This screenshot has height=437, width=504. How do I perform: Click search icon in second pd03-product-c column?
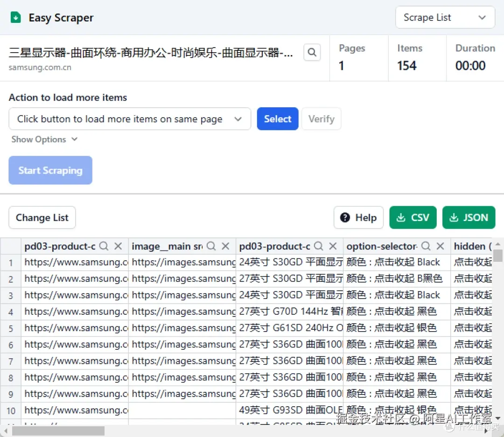click(319, 246)
